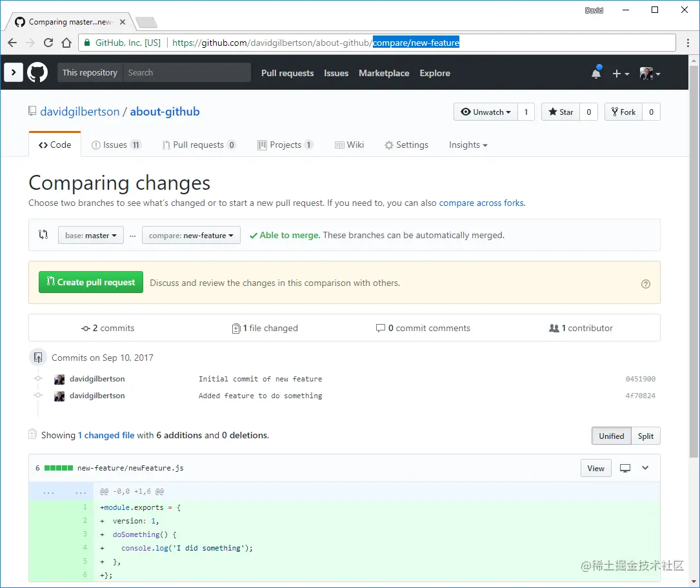Image resolution: width=700 pixels, height=588 pixels.
Task: Open Marketplace
Action: click(384, 73)
